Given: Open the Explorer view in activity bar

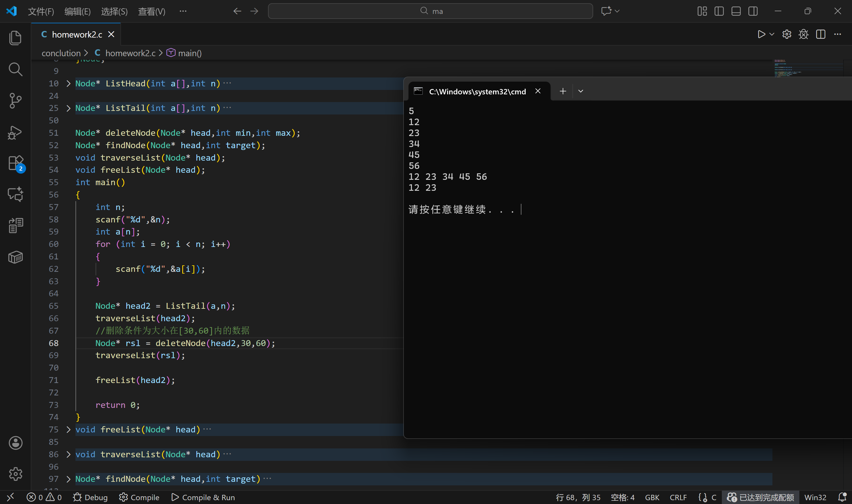Looking at the screenshot, I should click(15, 38).
